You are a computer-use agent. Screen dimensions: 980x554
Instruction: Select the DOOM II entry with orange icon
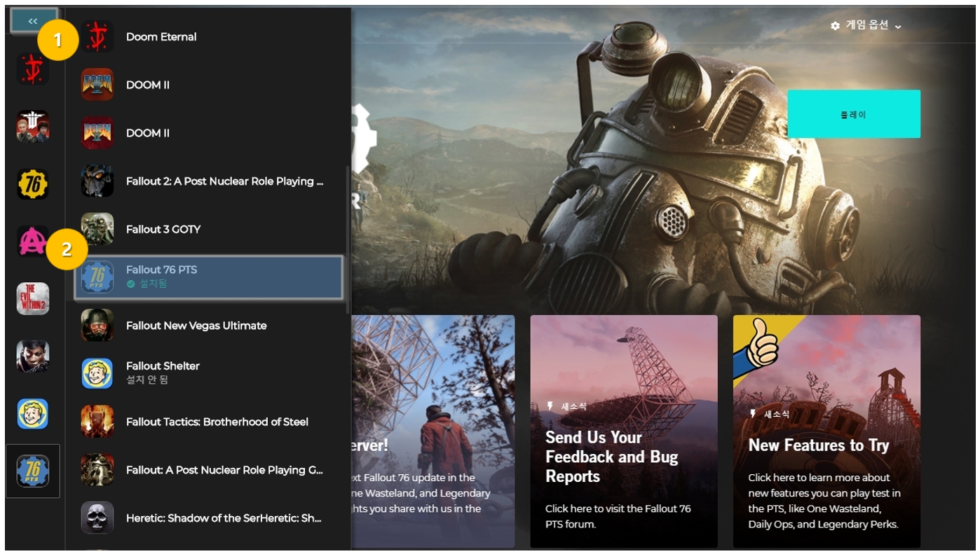click(97, 85)
